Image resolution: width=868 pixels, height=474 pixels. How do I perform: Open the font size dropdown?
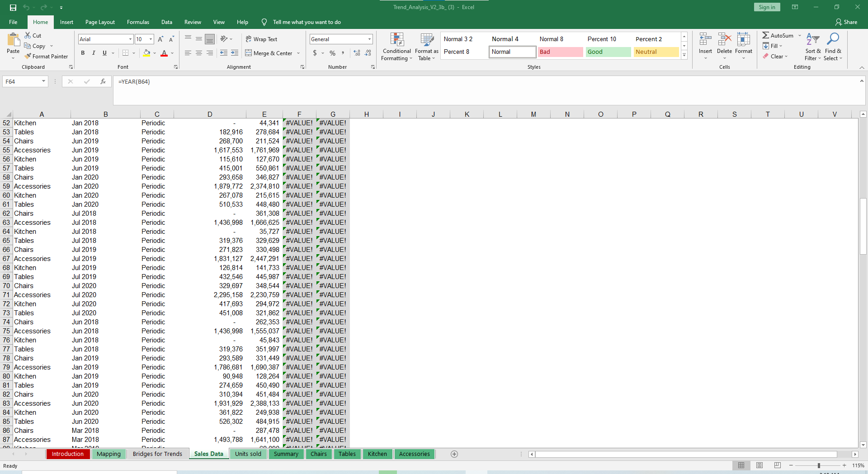tap(151, 39)
